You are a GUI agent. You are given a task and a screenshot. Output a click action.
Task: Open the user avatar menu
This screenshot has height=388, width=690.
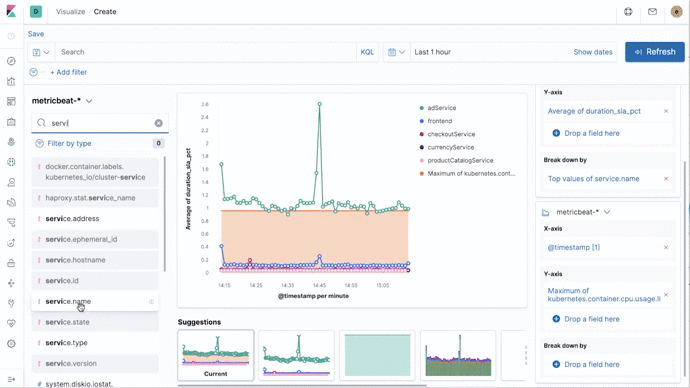(x=676, y=12)
